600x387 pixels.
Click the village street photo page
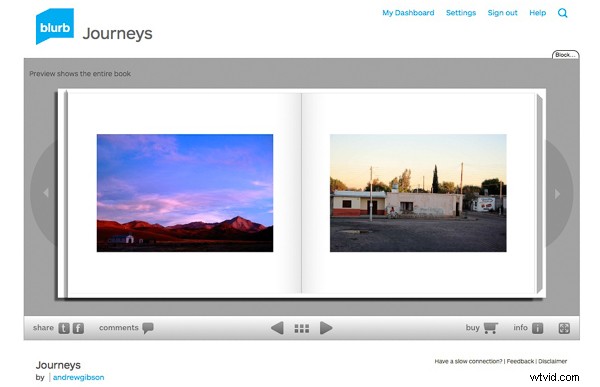click(x=418, y=193)
